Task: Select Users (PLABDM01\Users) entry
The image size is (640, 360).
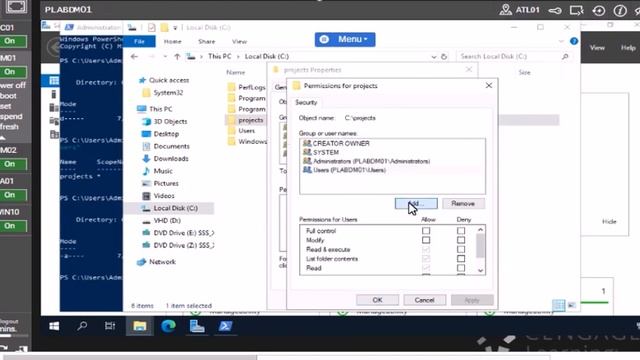Action: point(344,170)
